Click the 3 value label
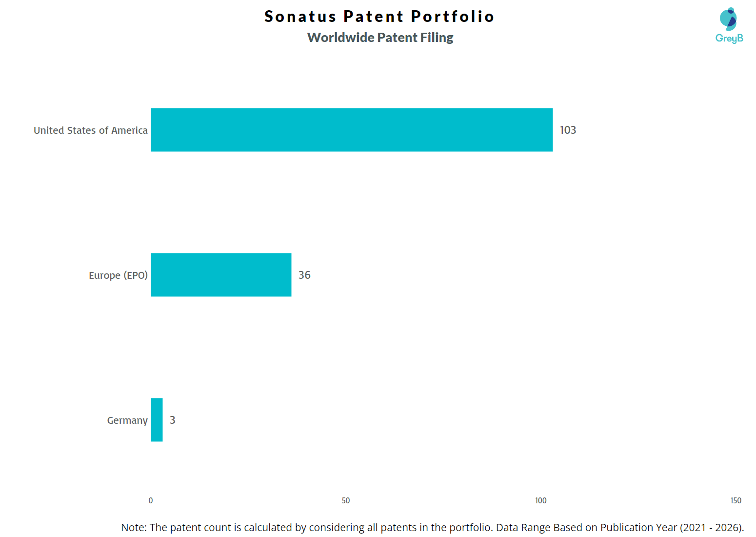 click(x=172, y=420)
